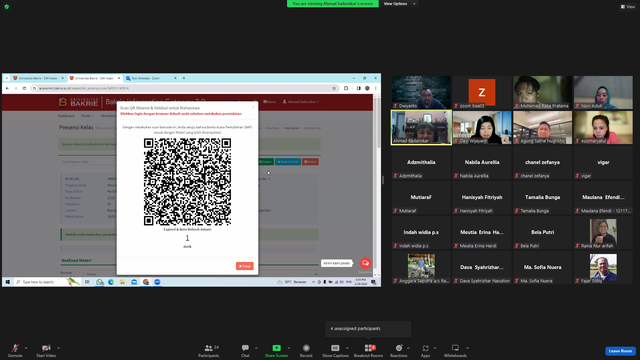Image resolution: width=640 pixels, height=360 pixels.
Task: Open the Windows Start menu
Action: (x=7, y=282)
